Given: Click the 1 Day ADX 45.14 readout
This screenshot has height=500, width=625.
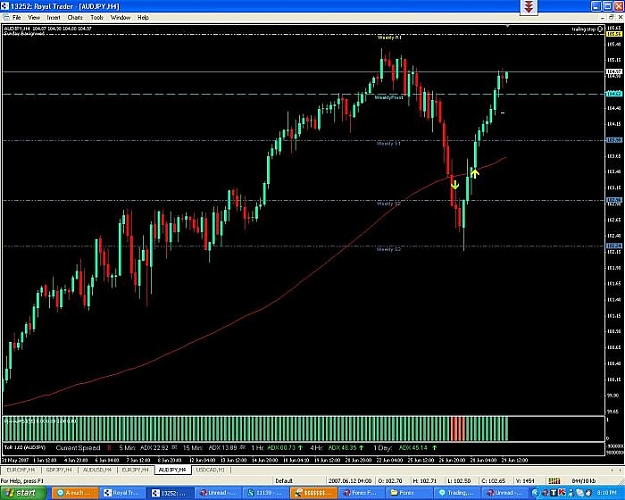Looking at the screenshot, I should [405, 448].
